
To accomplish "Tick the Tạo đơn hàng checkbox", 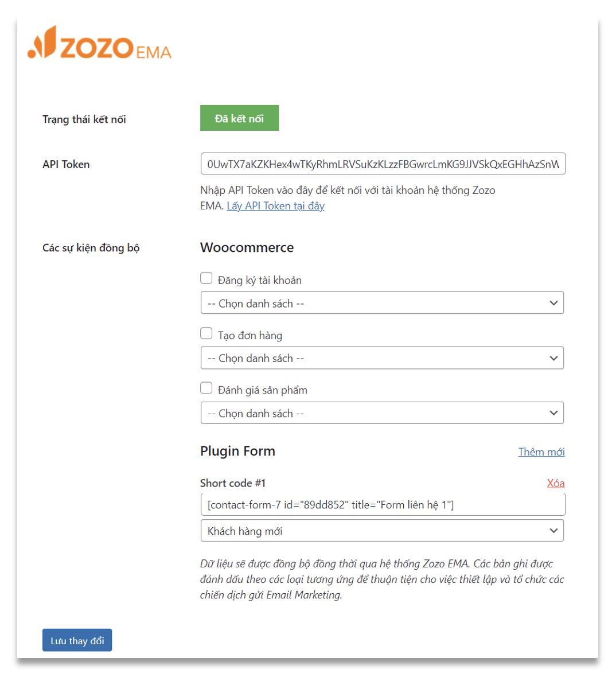I will (x=206, y=333).
